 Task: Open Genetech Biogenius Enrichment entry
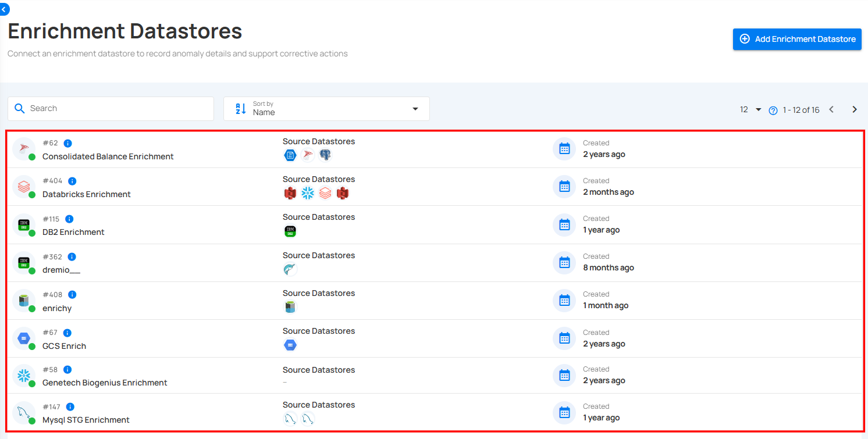coord(105,383)
